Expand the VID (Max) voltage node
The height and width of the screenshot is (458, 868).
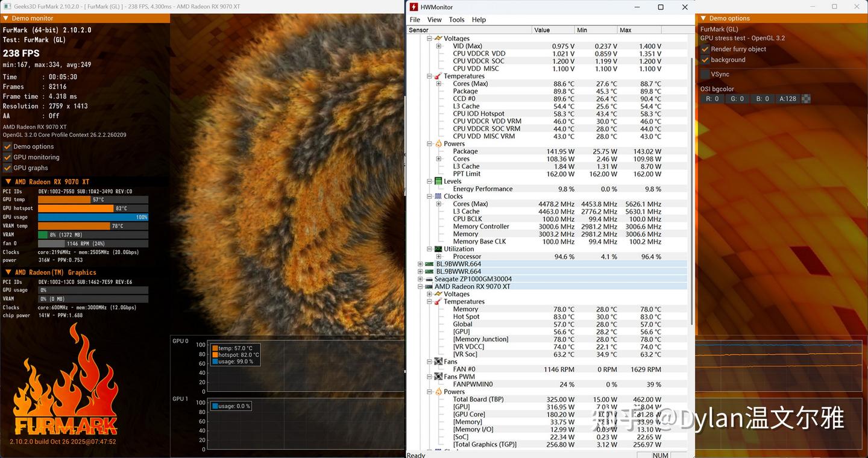pyautogui.click(x=439, y=46)
